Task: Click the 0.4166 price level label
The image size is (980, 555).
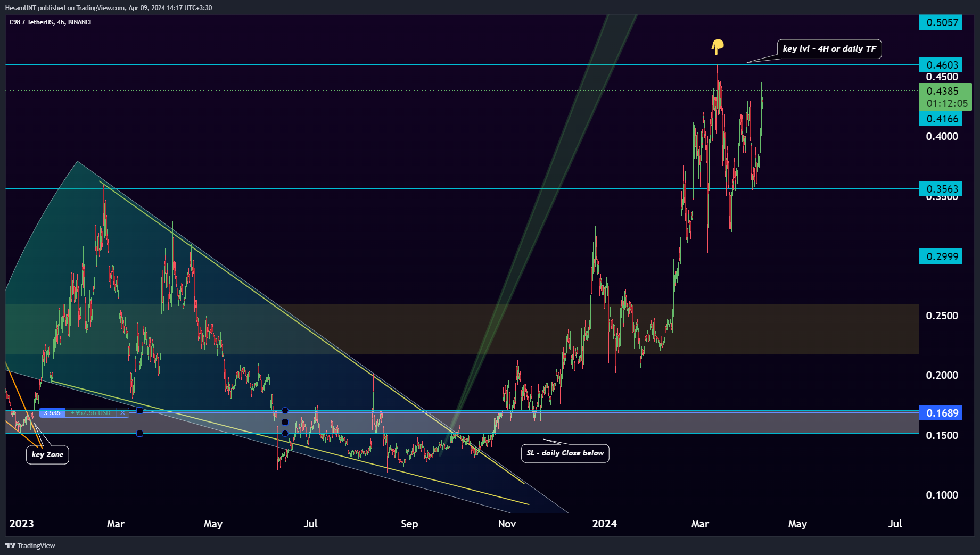Action: click(941, 119)
